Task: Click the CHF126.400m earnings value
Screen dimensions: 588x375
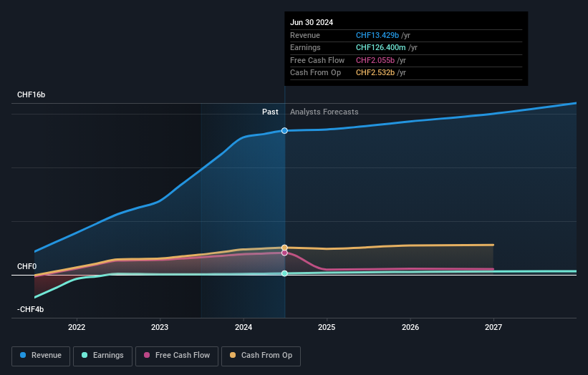Action: pos(380,47)
